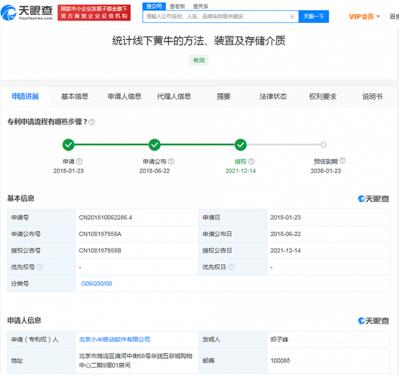Click the blue 天眼一下 search button
The height and width of the screenshot is (375, 399).
tap(314, 16)
